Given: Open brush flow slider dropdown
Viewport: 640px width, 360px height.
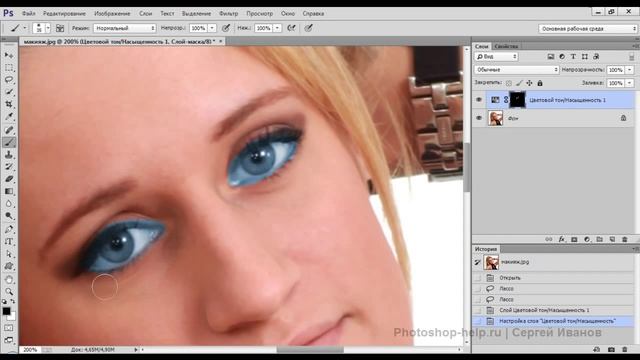Looking at the screenshot, I should pos(277,28).
